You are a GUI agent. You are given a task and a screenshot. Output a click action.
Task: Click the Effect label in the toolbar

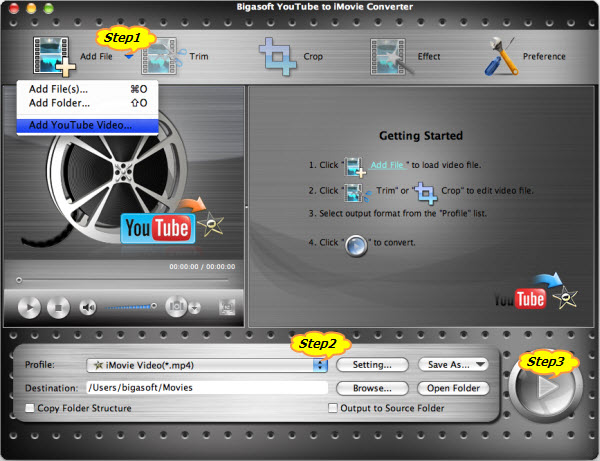tap(429, 56)
